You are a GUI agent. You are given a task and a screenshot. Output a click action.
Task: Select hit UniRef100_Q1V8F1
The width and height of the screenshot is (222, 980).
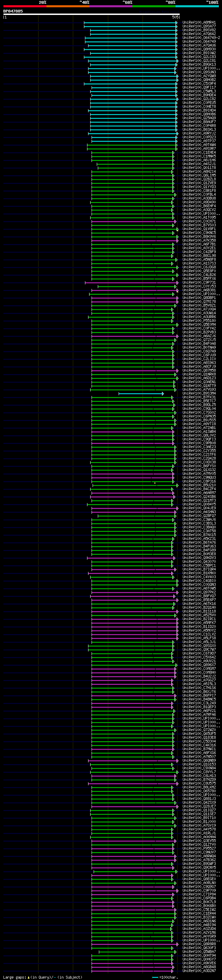click(x=199, y=229)
